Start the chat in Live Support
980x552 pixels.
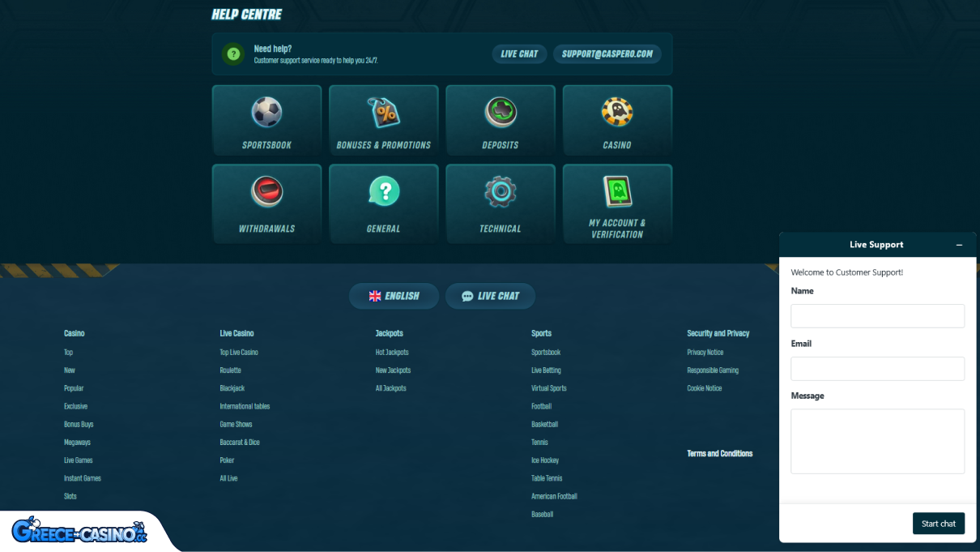(939, 524)
